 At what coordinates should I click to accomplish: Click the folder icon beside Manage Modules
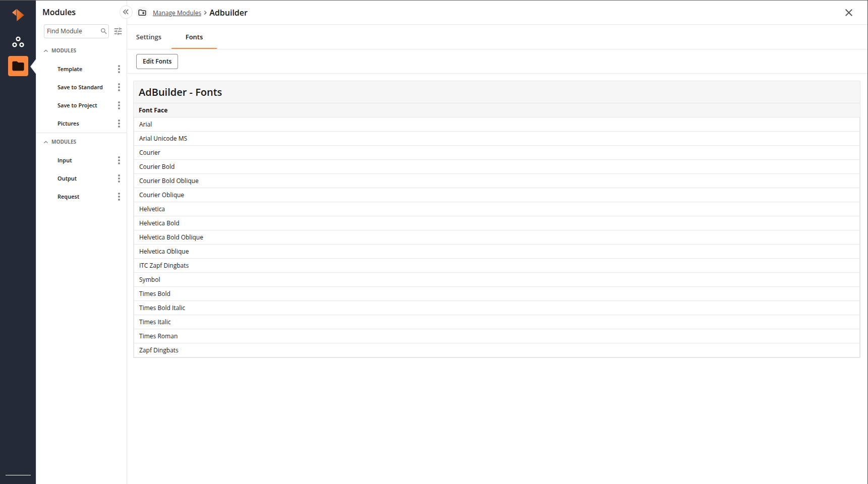(x=142, y=13)
